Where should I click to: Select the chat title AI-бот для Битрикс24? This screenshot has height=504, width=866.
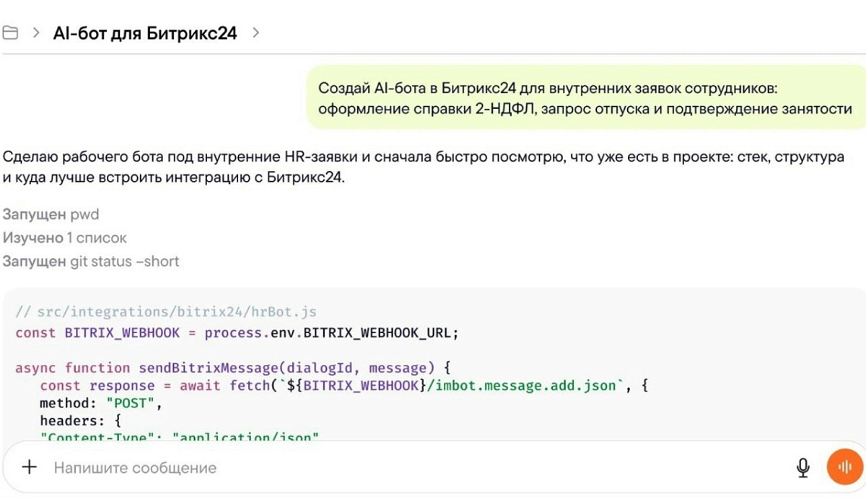coord(144,33)
